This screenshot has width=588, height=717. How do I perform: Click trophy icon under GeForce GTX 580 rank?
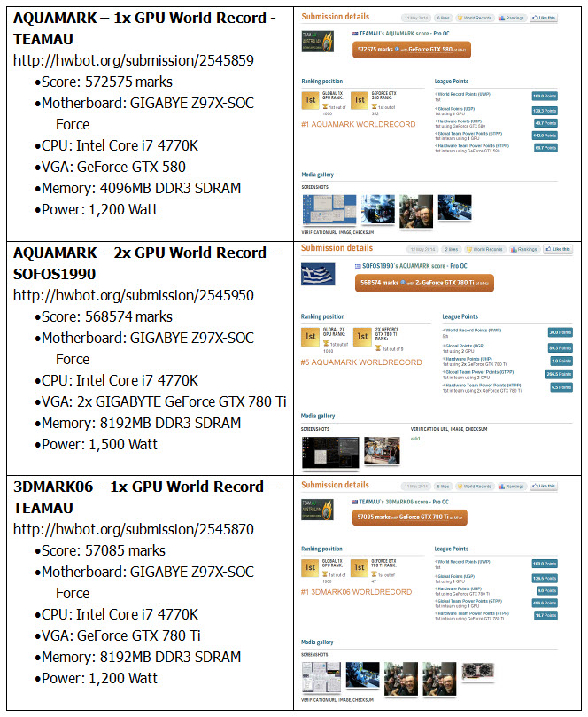(375, 107)
